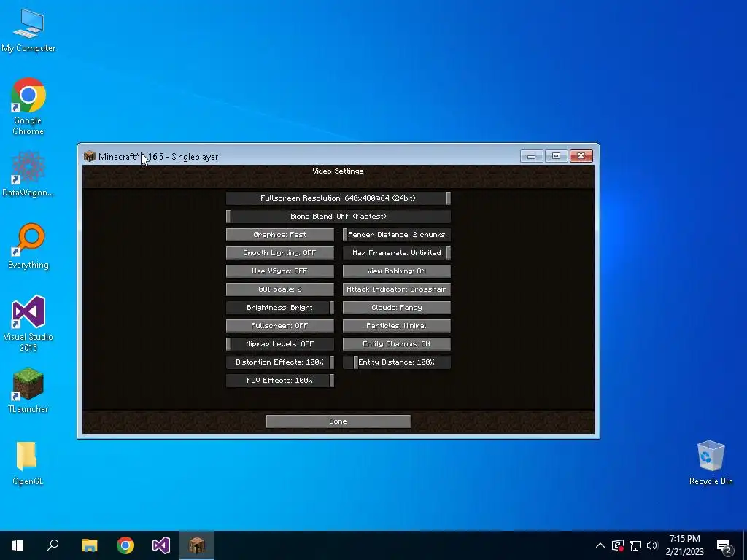Maximize the Minecraft window
This screenshot has width=747, height=560.
[556, 156]
